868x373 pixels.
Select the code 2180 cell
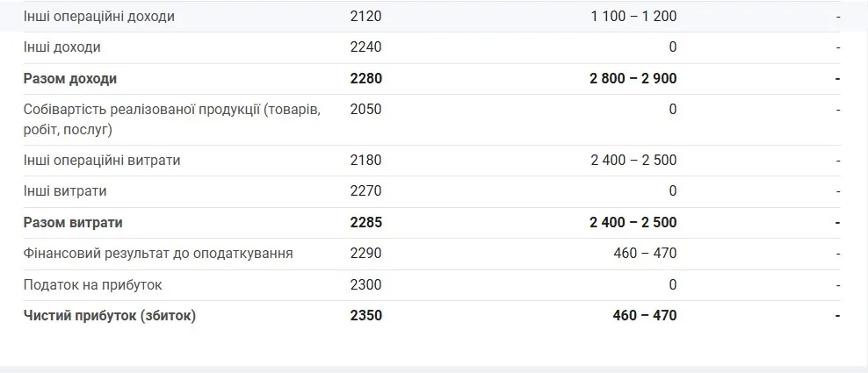365,161
